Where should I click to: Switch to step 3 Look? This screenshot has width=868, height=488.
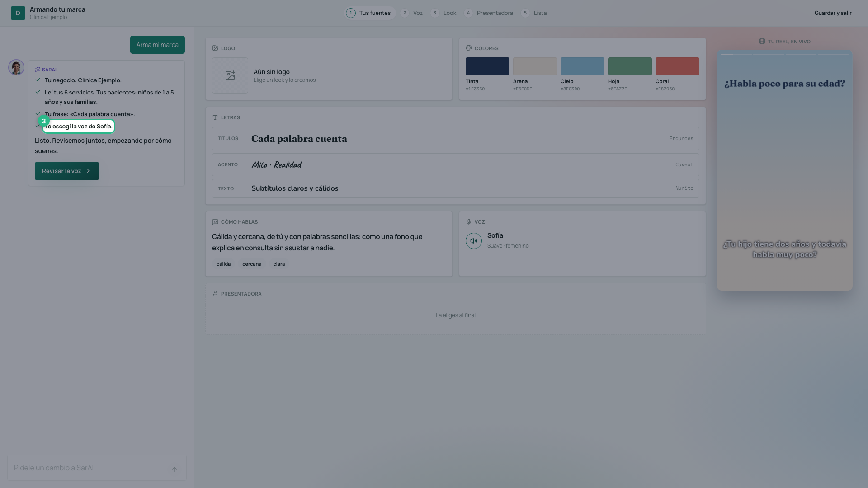tap(443, 13)
